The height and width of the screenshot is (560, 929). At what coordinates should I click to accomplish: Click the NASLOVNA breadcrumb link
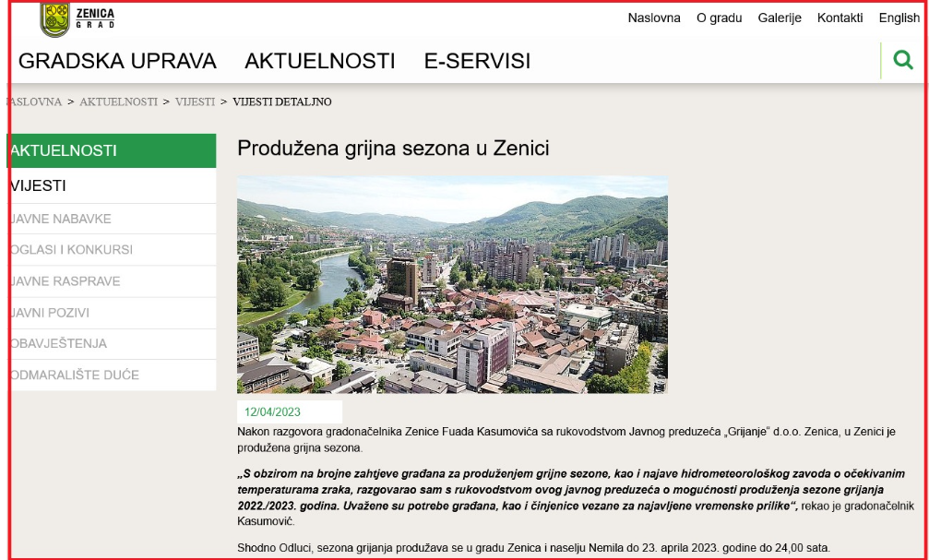click(35, 101)
